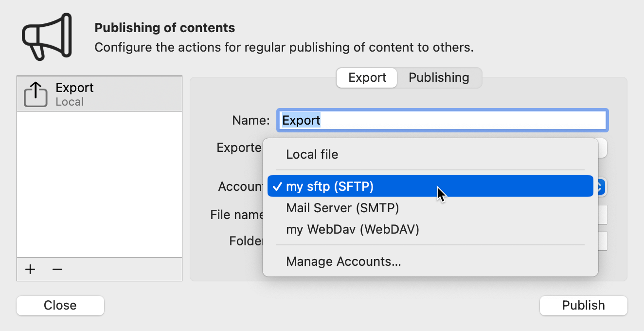Viewport: 644px width, 331px height.
Task: Close the publishing dialog
Action: pos(60,305)
